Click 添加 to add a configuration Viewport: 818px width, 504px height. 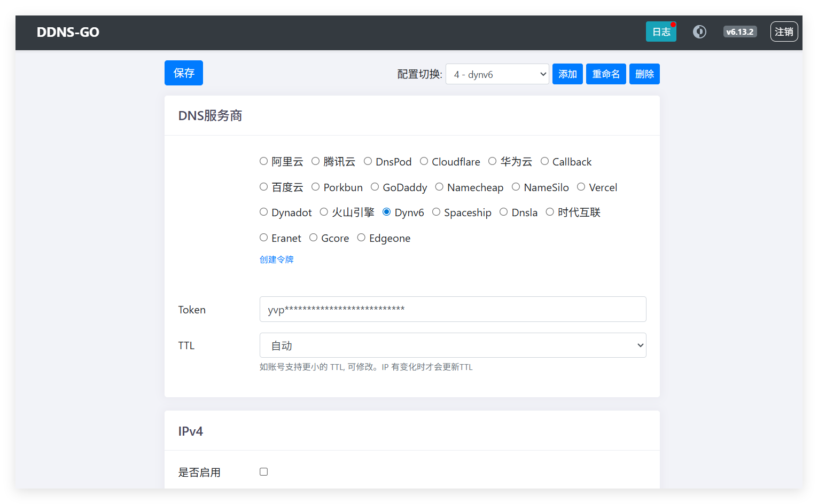coord(567,74)
